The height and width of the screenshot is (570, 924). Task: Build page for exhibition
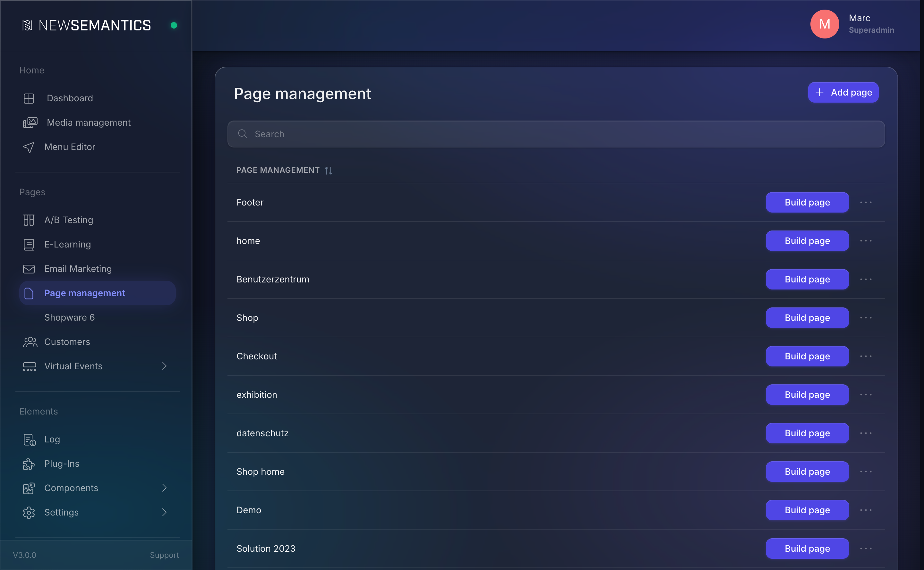point(808,395)
